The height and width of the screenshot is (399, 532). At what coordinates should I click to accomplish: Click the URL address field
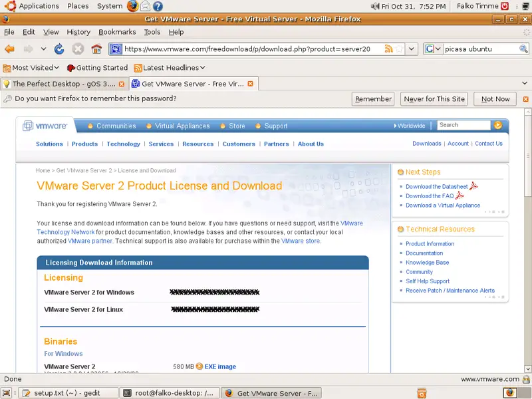point(253,49)
